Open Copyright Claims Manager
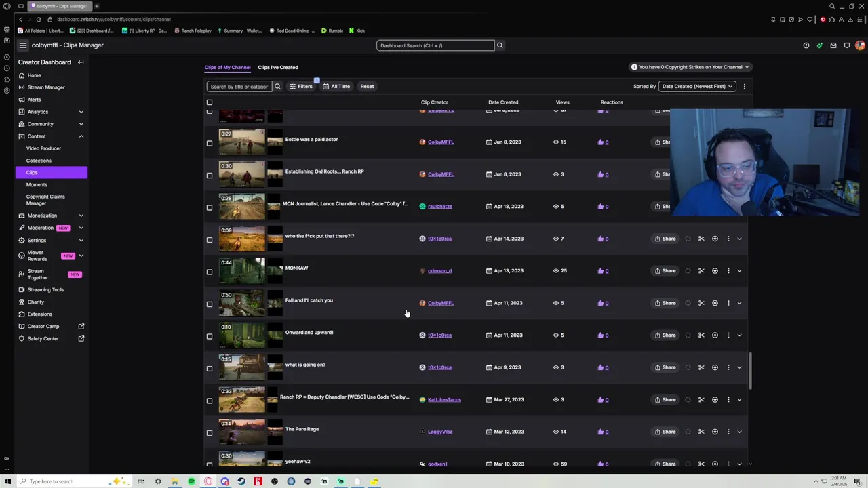Viewport: 868px width, 488px height. [x=45, y=200]
